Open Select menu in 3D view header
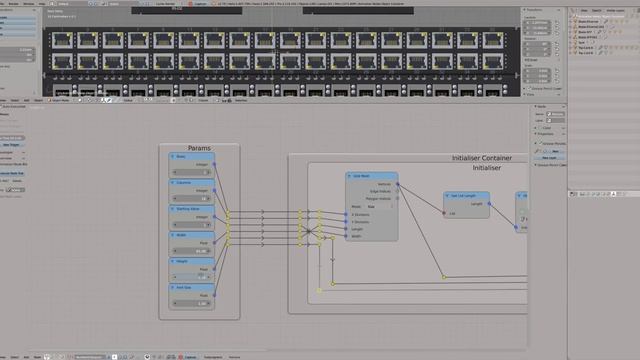The width and height of the screenshot is (640, 360). 15,100
